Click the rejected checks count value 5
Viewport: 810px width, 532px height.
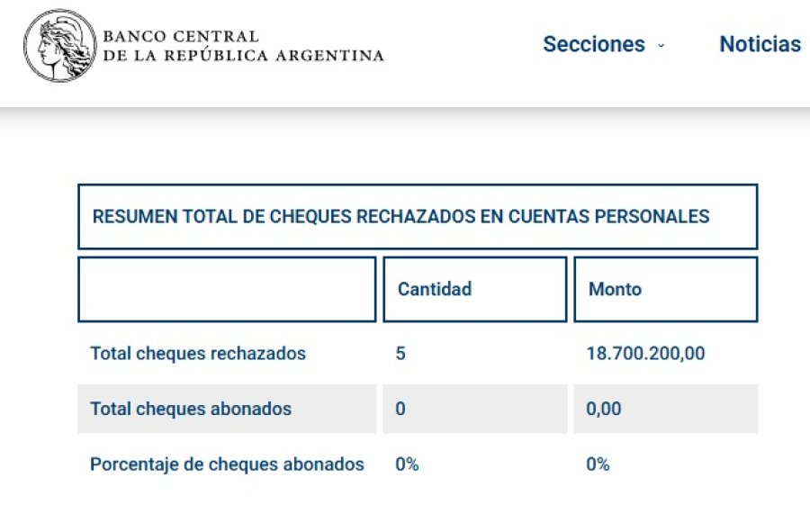[x=400, y=354]
